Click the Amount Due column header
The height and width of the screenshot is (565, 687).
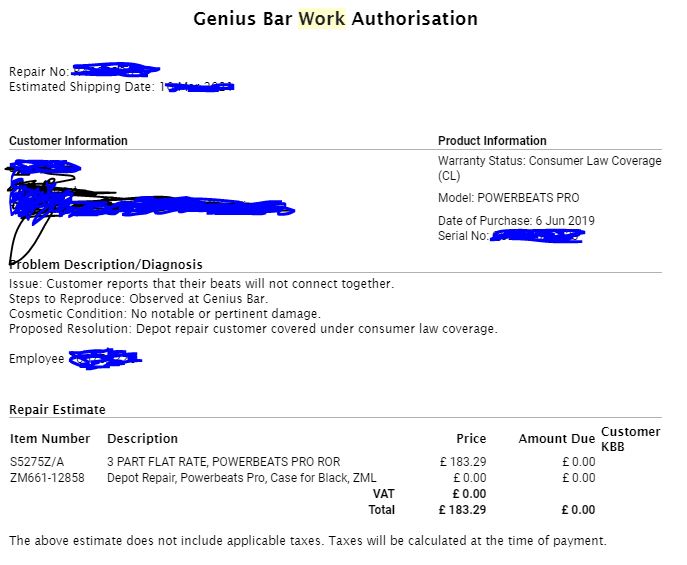point(557,438)
